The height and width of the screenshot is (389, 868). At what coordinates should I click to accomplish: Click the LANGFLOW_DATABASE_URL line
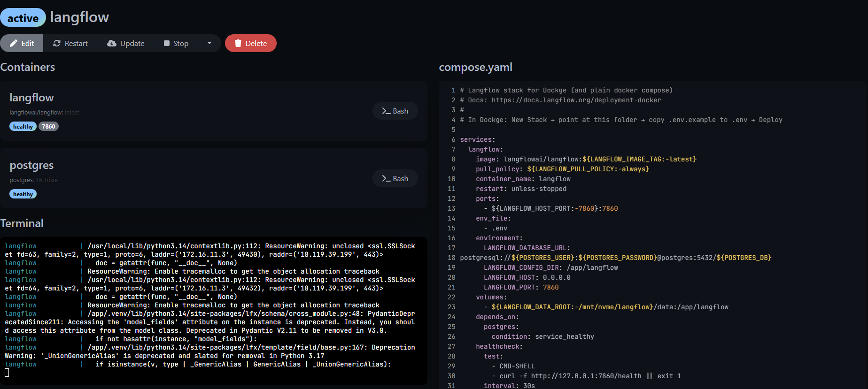click(x=527, y=248)
